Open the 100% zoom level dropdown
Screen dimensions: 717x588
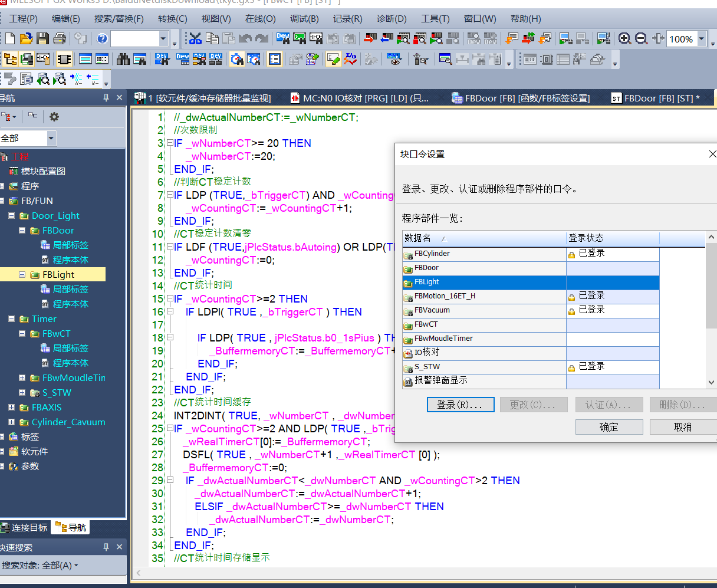coord(702,39)
